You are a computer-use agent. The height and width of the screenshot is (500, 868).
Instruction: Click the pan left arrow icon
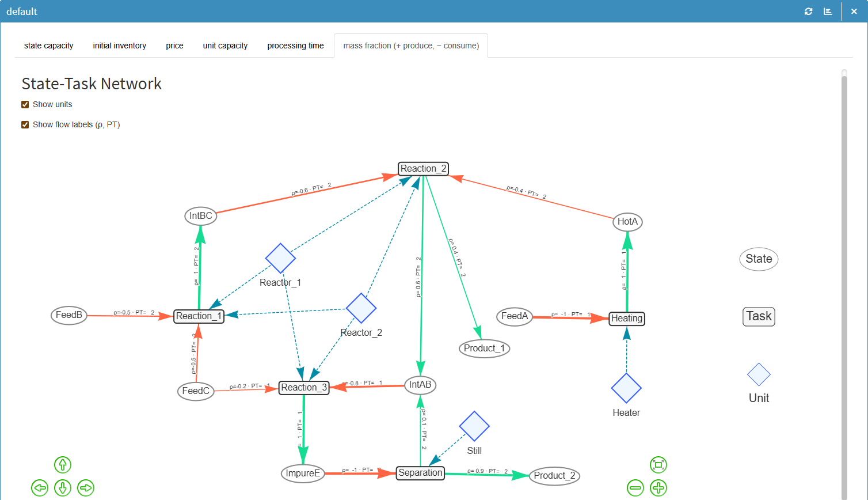point(40,488)
